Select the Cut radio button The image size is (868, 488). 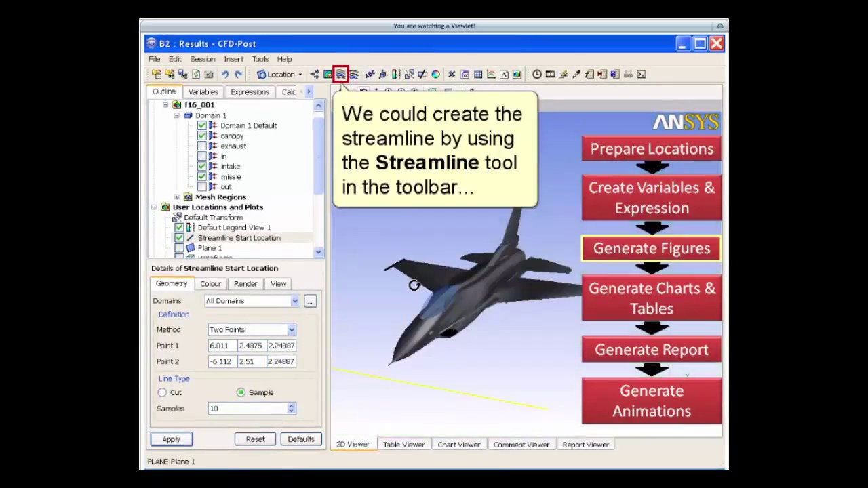[x=162, y=392]
